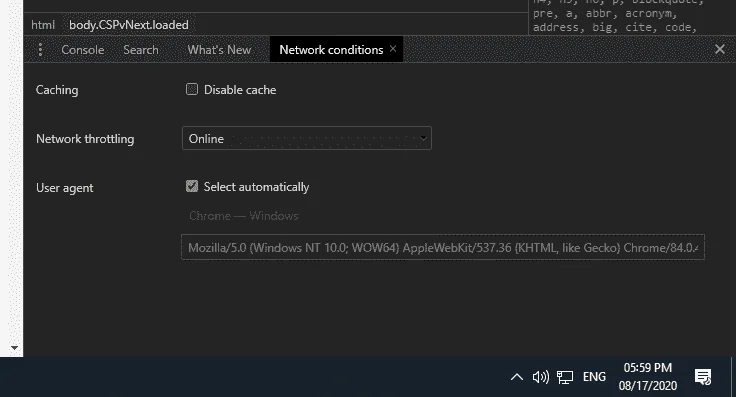The image size is (736, 397).
Task: Click the Network throttling label
Action: (85, 139)
